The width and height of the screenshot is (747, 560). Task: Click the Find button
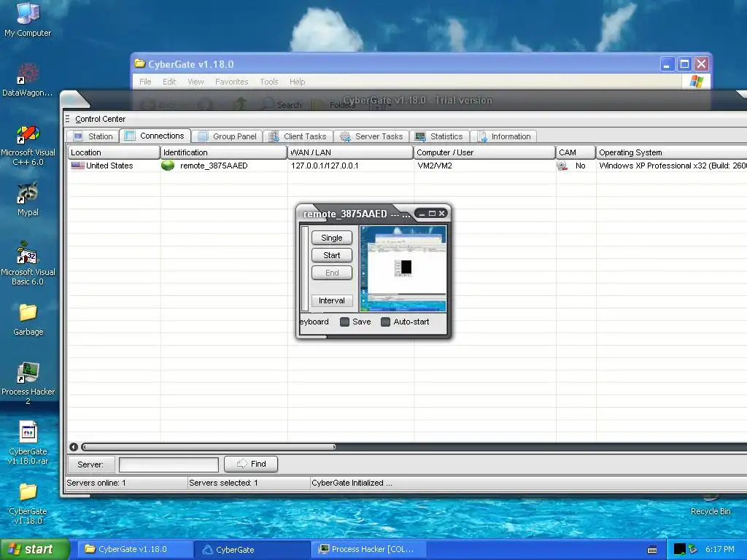(251, 464)
